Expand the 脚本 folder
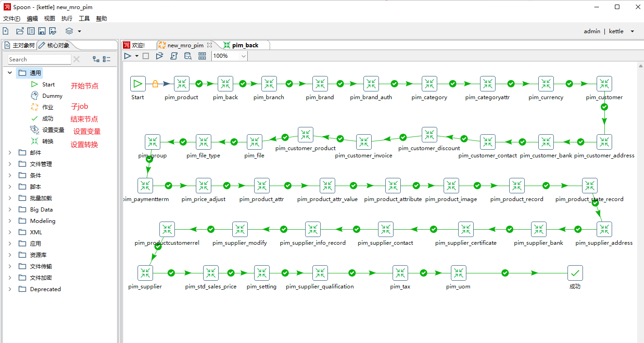This screenshot has width=644, height=343. tap(10, 187)
